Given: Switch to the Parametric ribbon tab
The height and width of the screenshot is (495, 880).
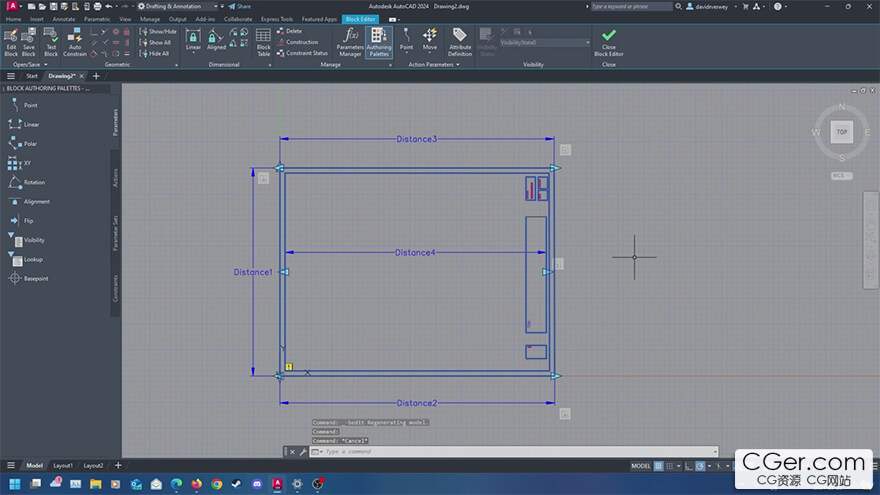Looking at the screenshot, I should 97,19.
